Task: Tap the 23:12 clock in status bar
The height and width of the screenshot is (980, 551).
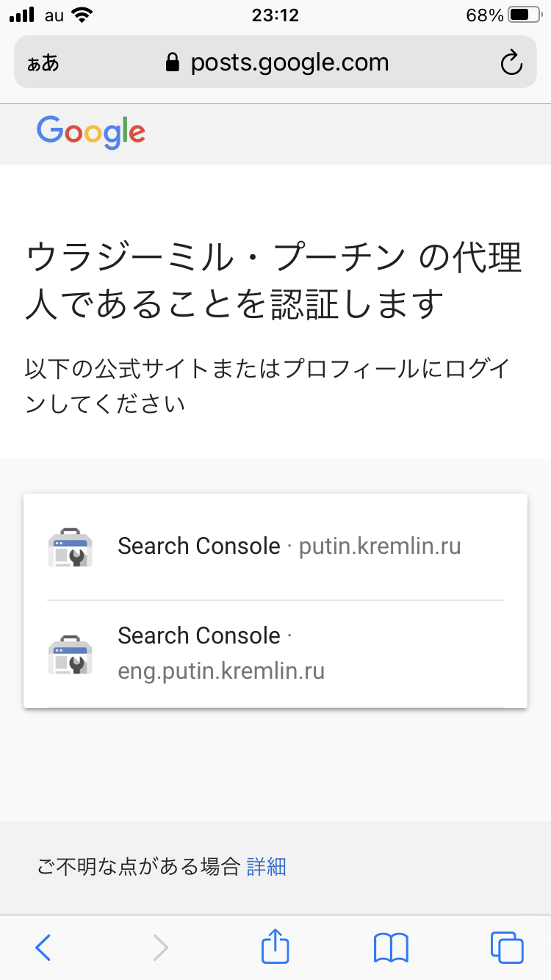Action: tap(275, 15)
